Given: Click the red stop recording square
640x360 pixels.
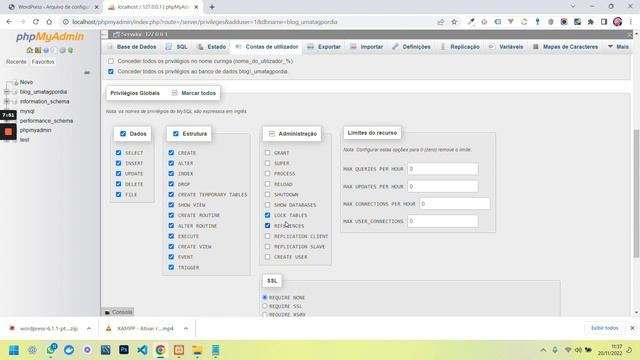Looking at the screenshot, I should point(8,131).
